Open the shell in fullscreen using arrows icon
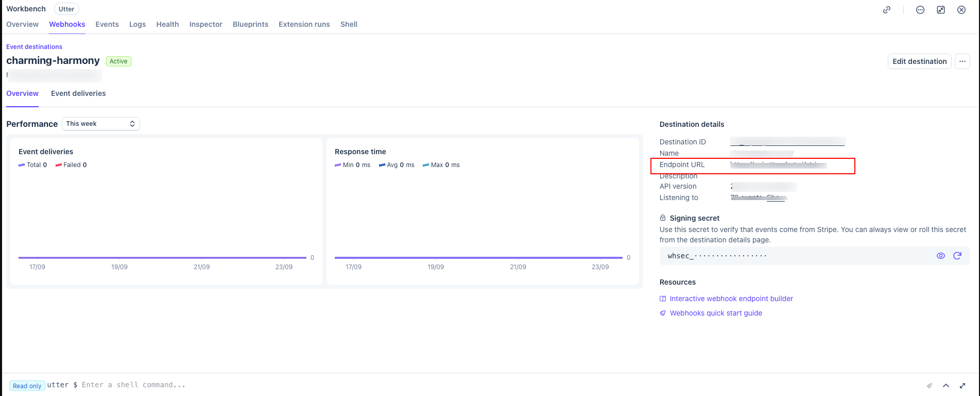The width and height of the screenshot is (980, 396). point(962,386)
